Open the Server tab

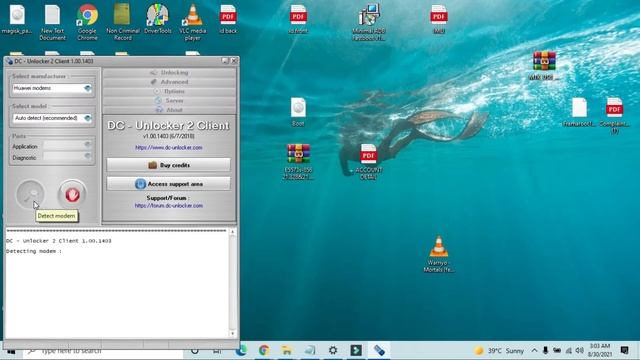click(x=169, y=100)
